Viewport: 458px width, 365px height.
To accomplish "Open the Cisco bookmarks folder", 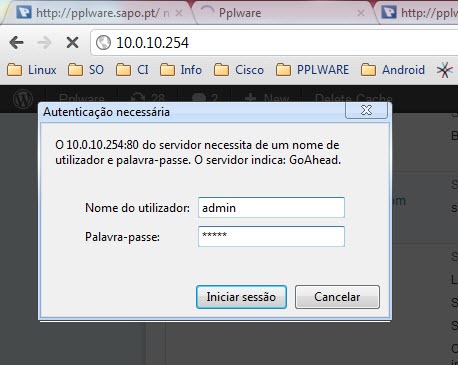I will tap(239, 70).
